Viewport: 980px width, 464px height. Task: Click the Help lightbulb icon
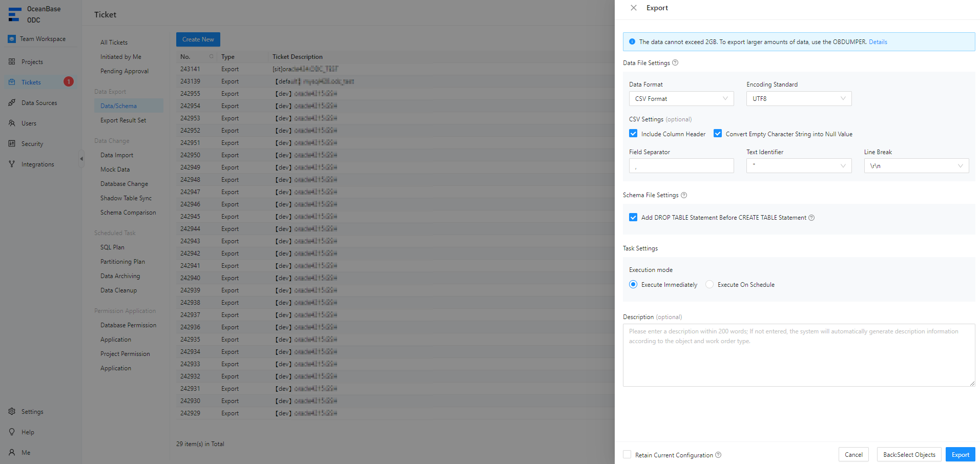[12, 432]
